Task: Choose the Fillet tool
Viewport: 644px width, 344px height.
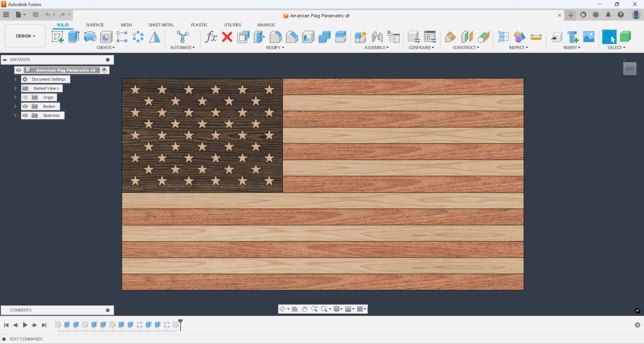Action: (276, 37)
